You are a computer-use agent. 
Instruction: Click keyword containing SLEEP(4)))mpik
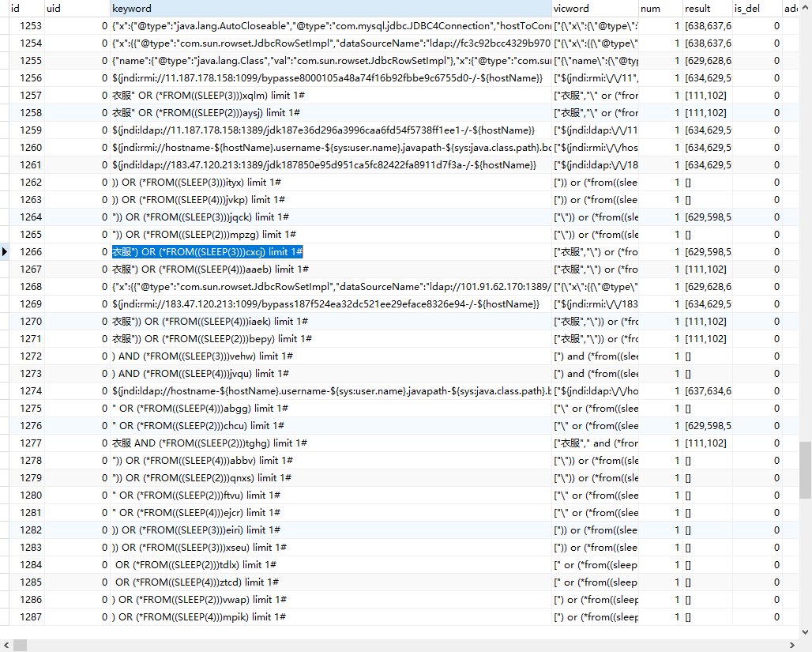click(x=331, y=616)
